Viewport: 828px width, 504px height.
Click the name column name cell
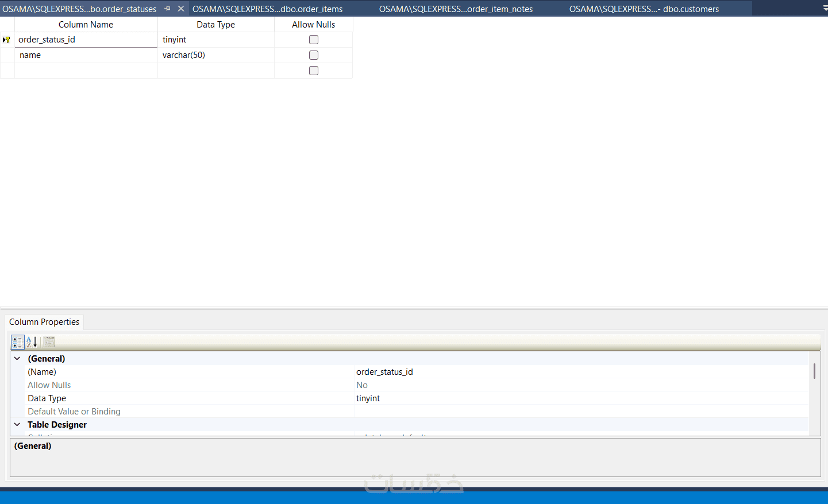86,55
